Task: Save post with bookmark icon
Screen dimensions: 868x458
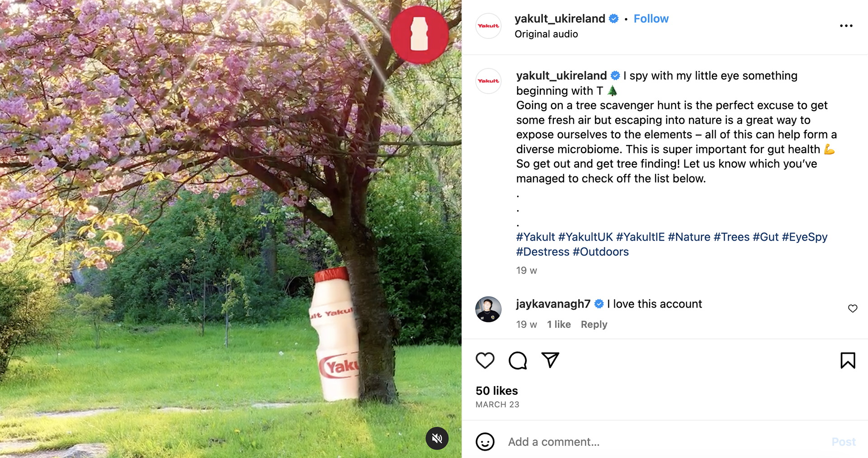Action: [848, 360]
